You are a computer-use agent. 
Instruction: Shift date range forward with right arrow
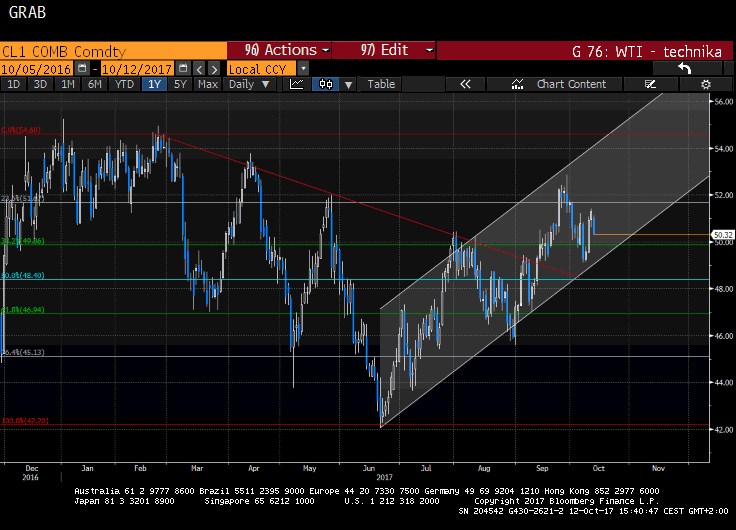213,68
